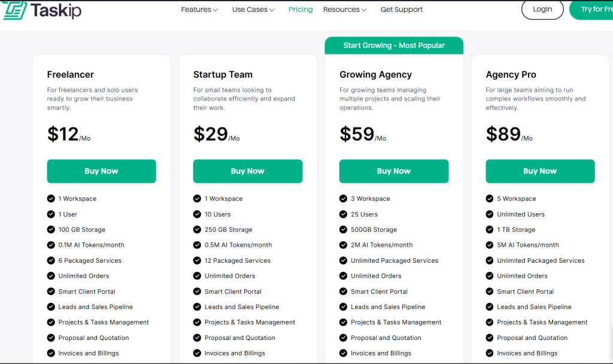Click checkmark beside Invoices and Billings in Agency Pro
Viewport: 613px width, 364px height.
tap(489, 353)
